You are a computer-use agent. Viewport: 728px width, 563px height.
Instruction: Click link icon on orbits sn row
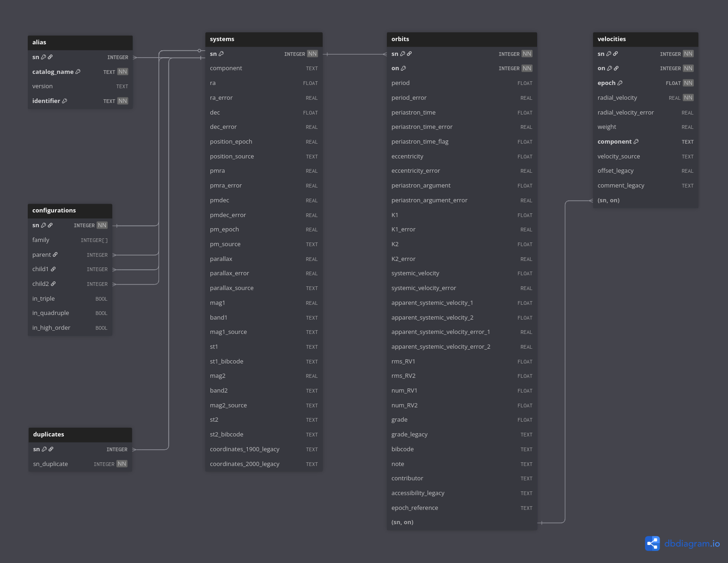[x=409, y=54]
